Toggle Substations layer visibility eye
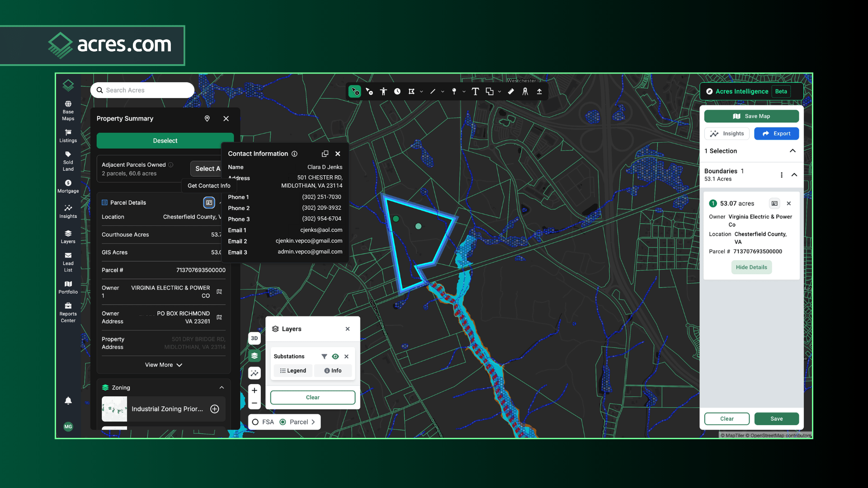 click(x=335, y=357)
